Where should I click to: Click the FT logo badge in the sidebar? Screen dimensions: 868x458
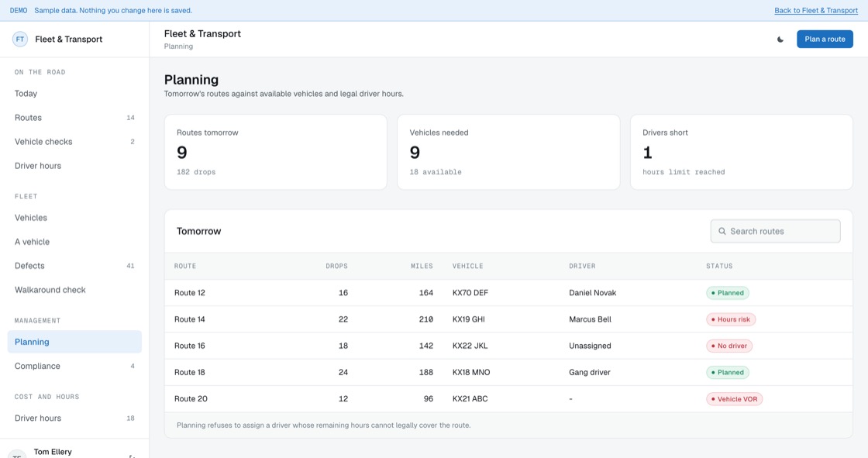(x=20, y=40)
